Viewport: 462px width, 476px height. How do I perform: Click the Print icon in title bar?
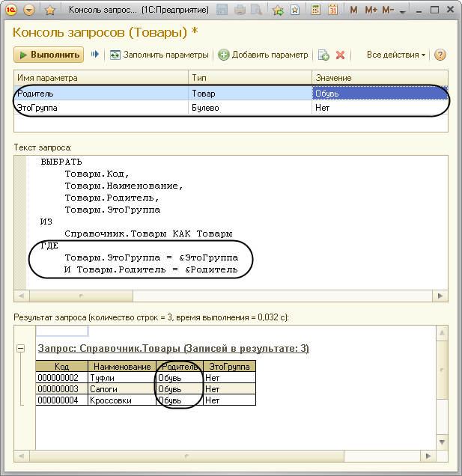tap(240, 10)
